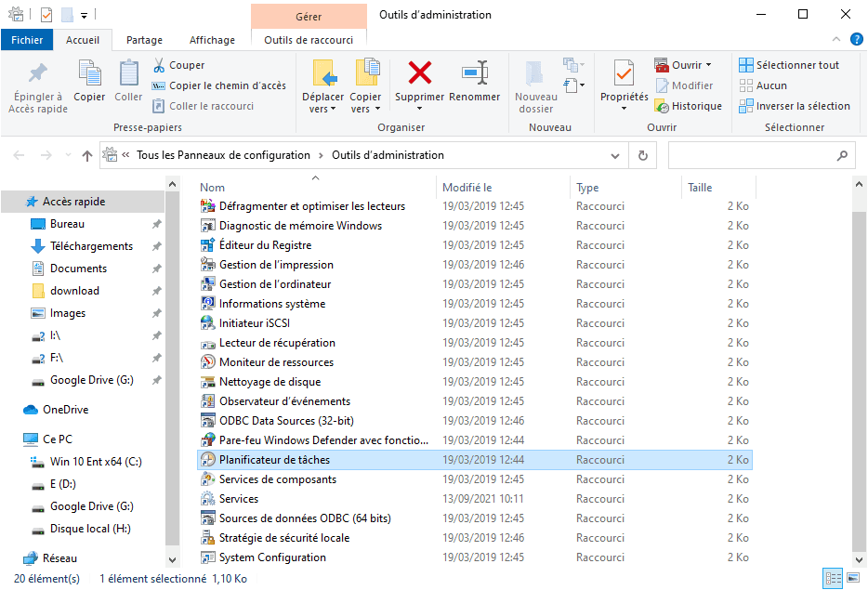Sort by the Nom column header
Screen dimensions: 868x590
[316, 188]
